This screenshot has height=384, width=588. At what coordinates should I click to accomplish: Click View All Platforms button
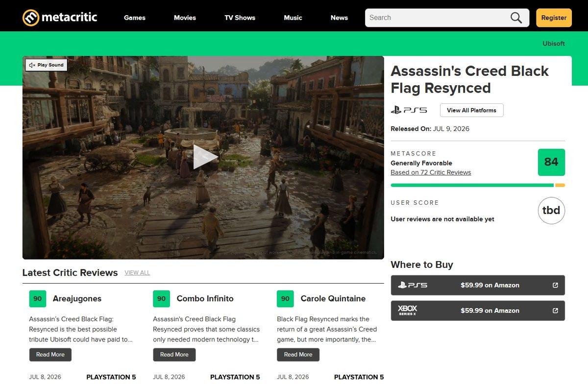coord(471,110)
